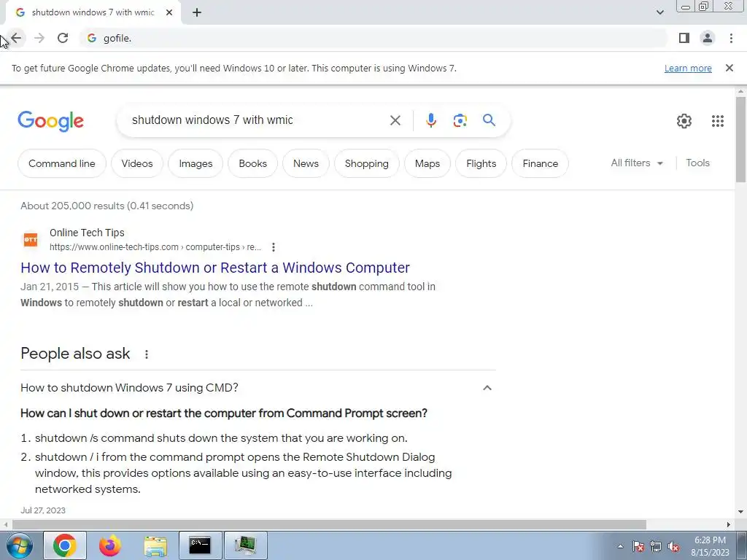Click the scroll-down arrow of the page
This screenshot has height=560, width=747.
pyautogui.click(x=740, y=512)
